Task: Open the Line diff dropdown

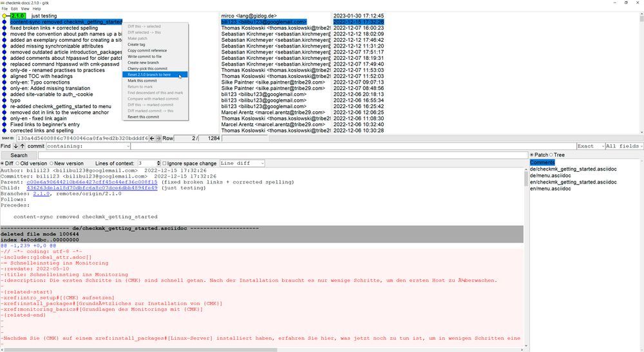Action: point(242,163)
